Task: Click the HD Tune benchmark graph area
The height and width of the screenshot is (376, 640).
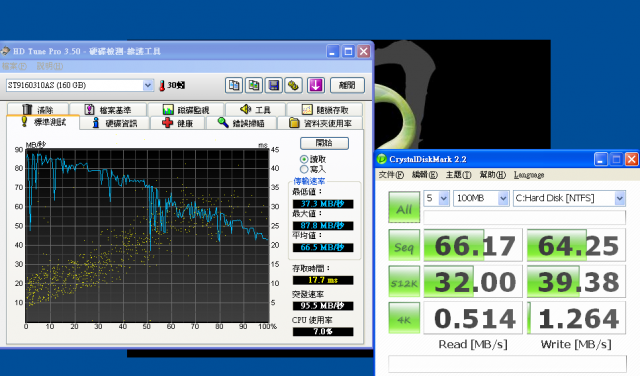Action: pyautogui.click(x=147, y=236)
